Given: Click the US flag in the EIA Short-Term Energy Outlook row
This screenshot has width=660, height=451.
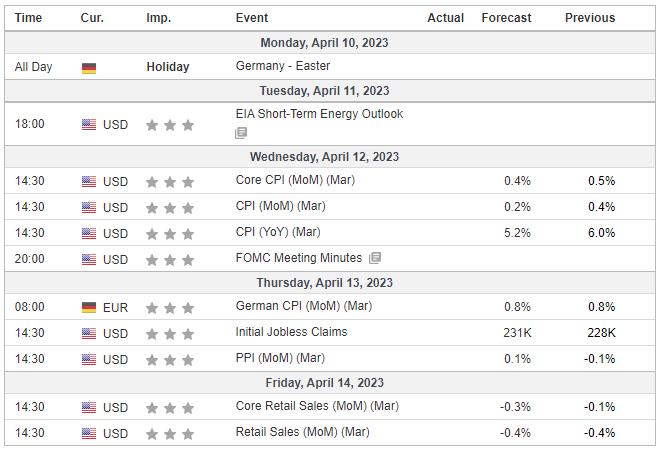Looking at the screenshot, I should click(x=89, y=125).
